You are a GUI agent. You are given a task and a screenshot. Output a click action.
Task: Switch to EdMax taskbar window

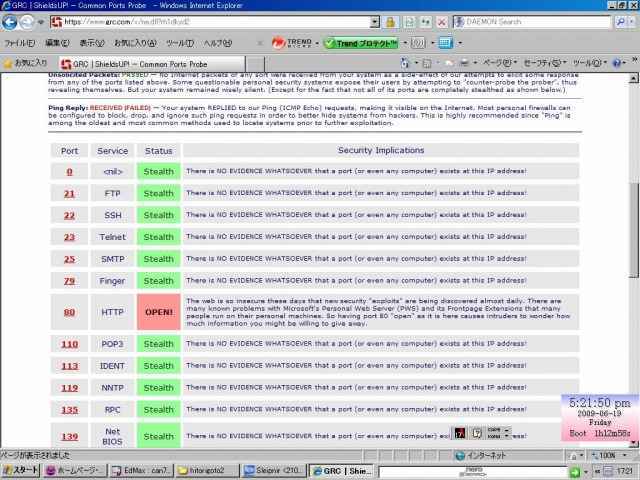[x=142, y=470]
